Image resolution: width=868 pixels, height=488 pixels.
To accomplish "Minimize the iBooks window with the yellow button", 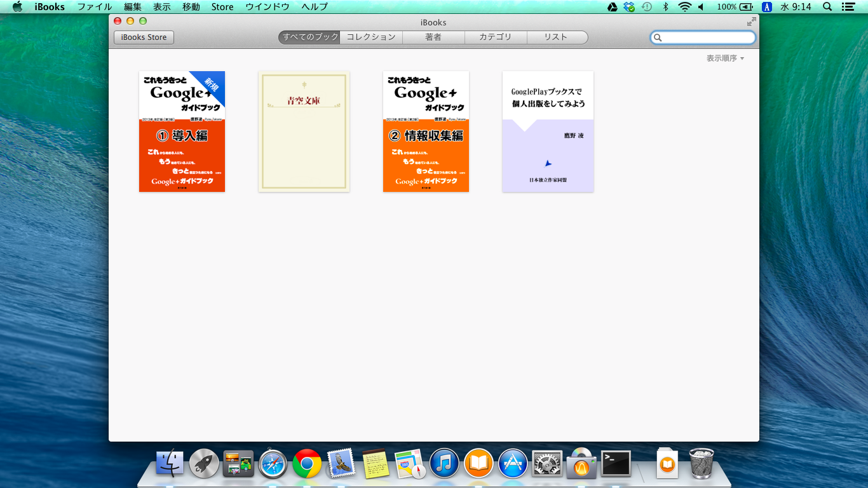I will (x=130, y=22).
